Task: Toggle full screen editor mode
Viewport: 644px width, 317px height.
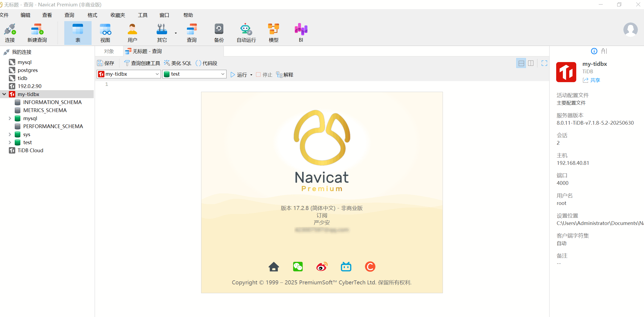Action: click(x=544, y=63)
